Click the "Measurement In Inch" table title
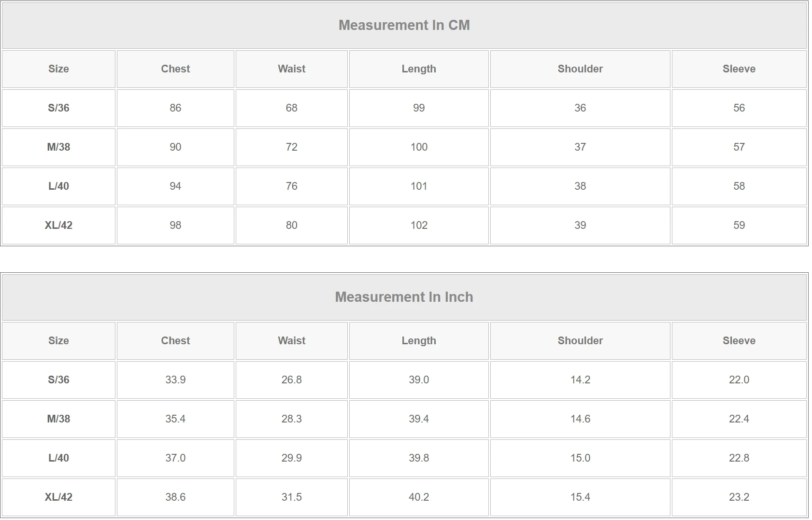 click(x=404, y=297)
